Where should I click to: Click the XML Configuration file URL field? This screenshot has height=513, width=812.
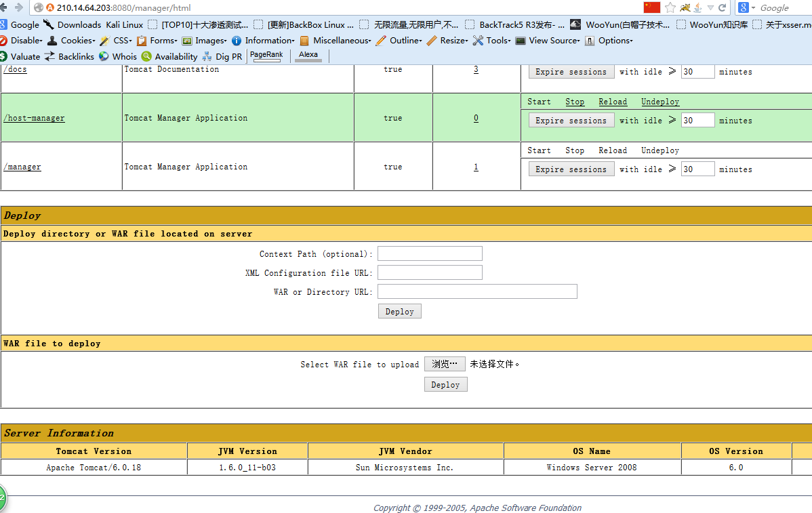click(x=430, y=272)
